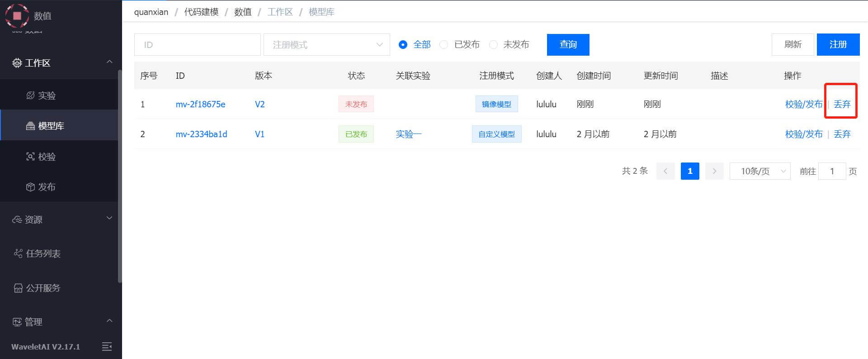Click the 校验 sidebar icon

tap(30, 157)
